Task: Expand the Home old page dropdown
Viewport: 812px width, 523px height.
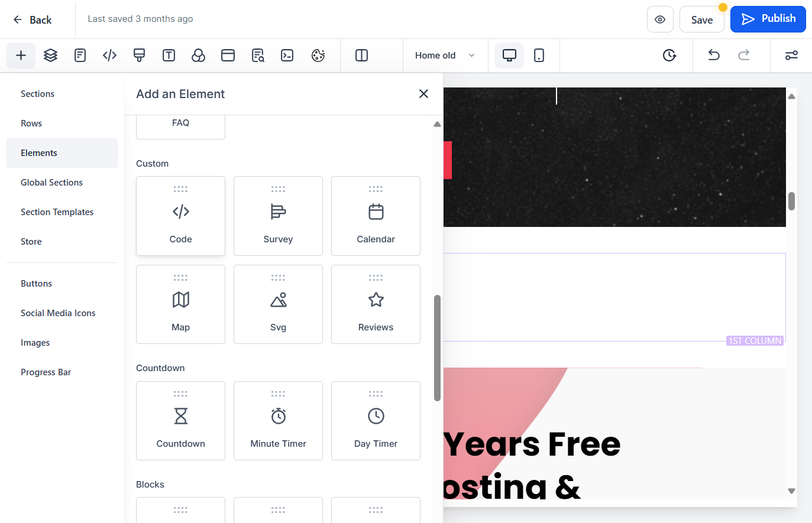Action: pyautogui.click(x=445, y=56)
